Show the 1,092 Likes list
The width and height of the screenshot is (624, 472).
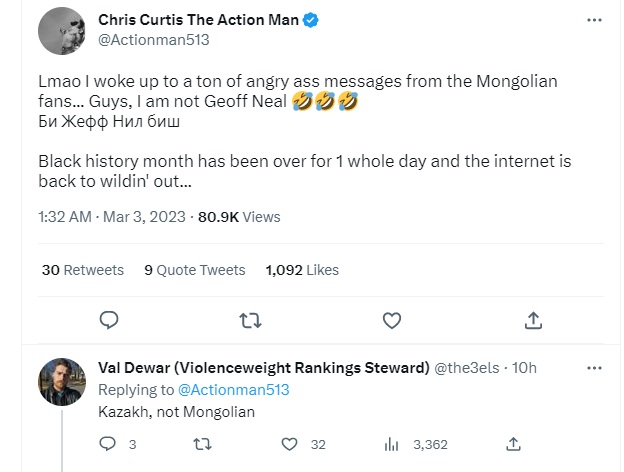[302, 270]
